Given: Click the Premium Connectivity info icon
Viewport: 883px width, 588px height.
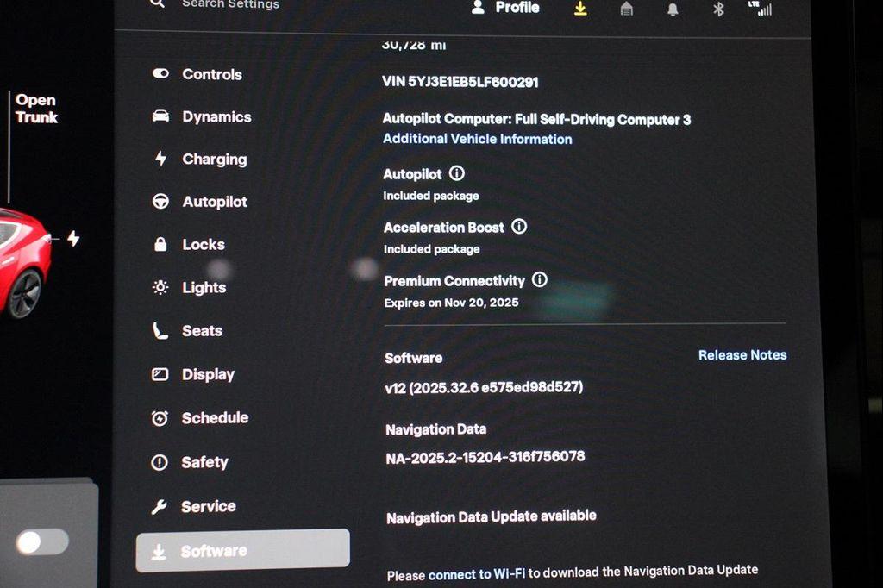Looking at the screenshot, I should coord(540,280).
